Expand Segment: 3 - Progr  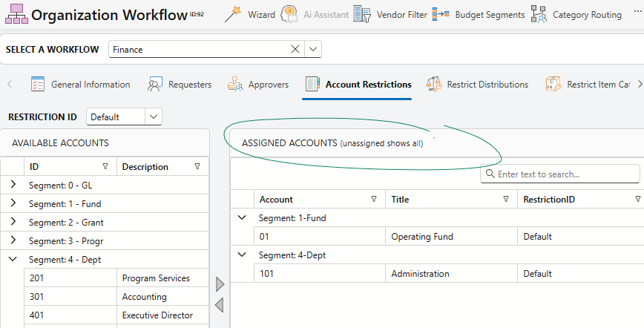pyautogui.click(x=13, y=240)
